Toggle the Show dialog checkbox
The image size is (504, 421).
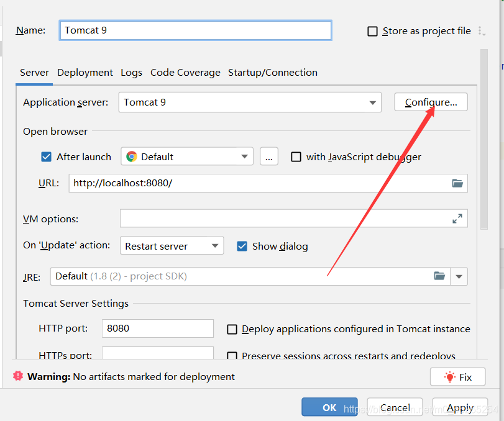242,247
